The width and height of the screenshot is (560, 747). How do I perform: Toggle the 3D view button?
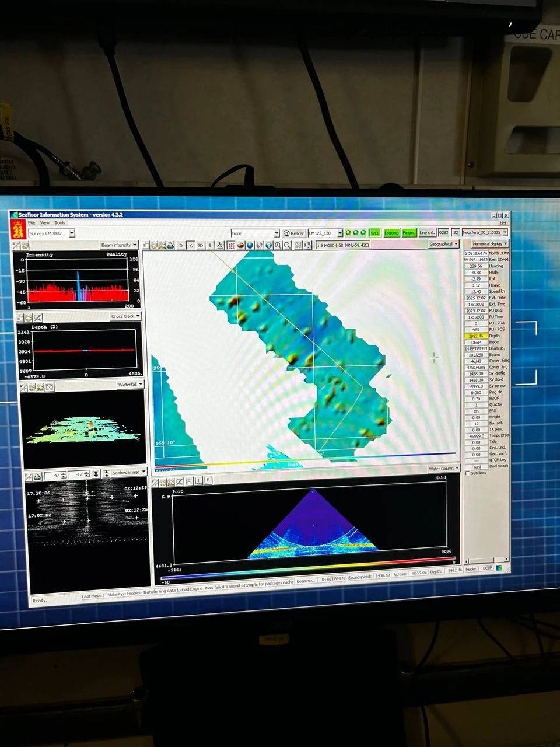200,246
